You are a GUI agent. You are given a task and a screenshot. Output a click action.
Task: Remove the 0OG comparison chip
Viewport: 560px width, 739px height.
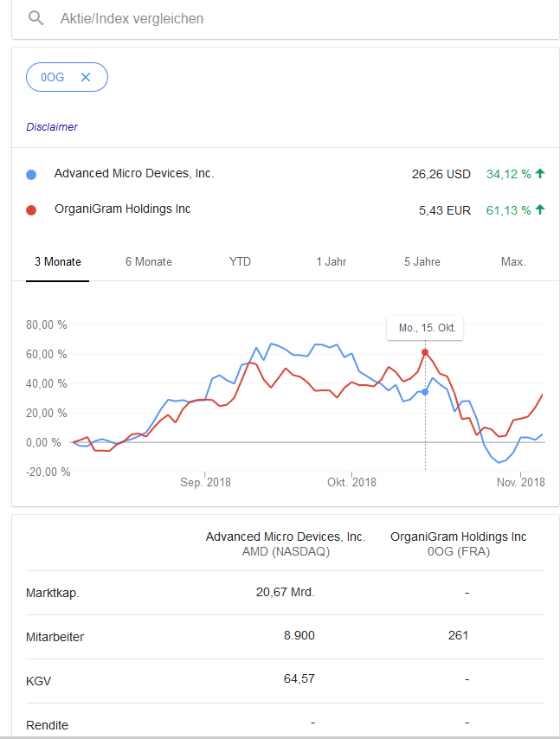86,77
